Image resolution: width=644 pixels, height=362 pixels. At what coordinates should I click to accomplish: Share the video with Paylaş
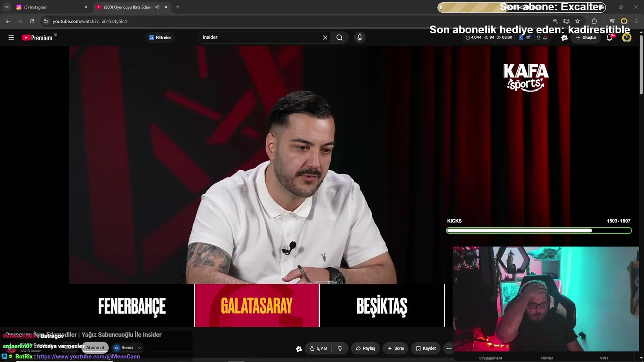pyautogui.click(x=365, y=348)
